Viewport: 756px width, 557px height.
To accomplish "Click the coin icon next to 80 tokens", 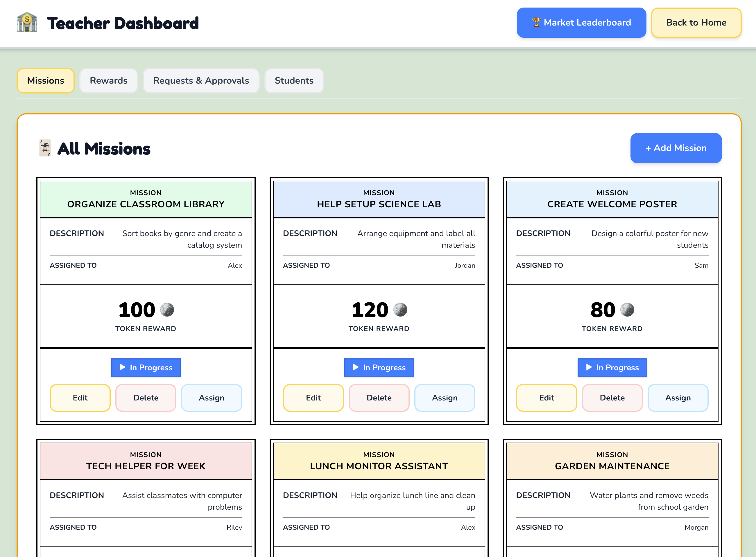I will [x=627, y=310].
